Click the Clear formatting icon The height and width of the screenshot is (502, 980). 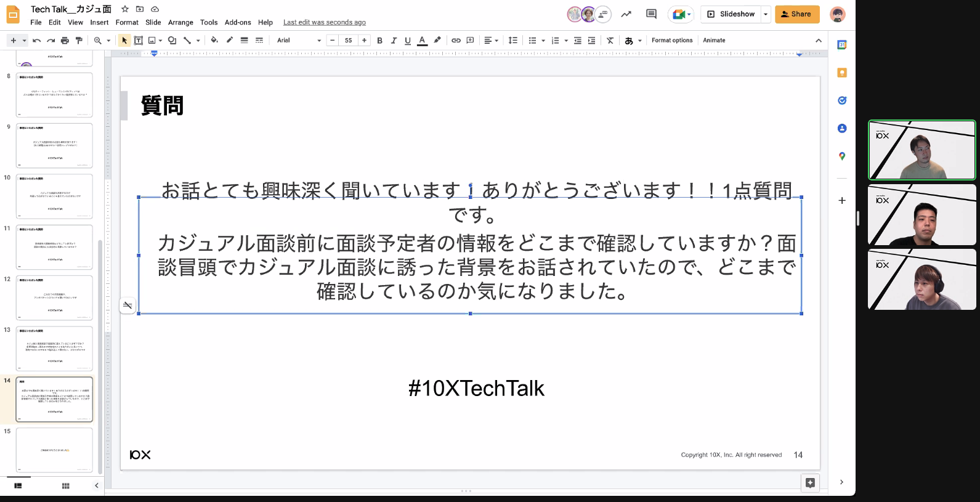pos(610,41)
